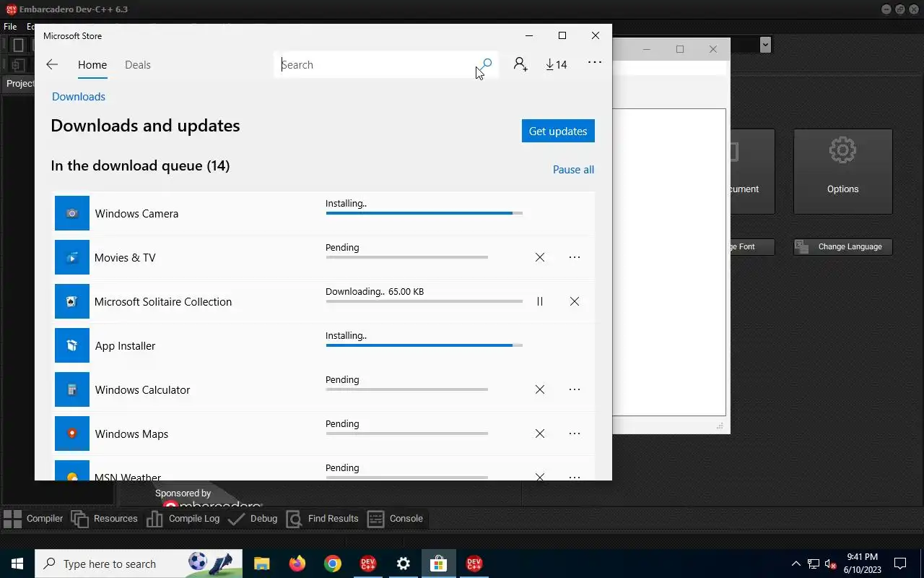Show hidden system tray icons

(x=796, y=564)
